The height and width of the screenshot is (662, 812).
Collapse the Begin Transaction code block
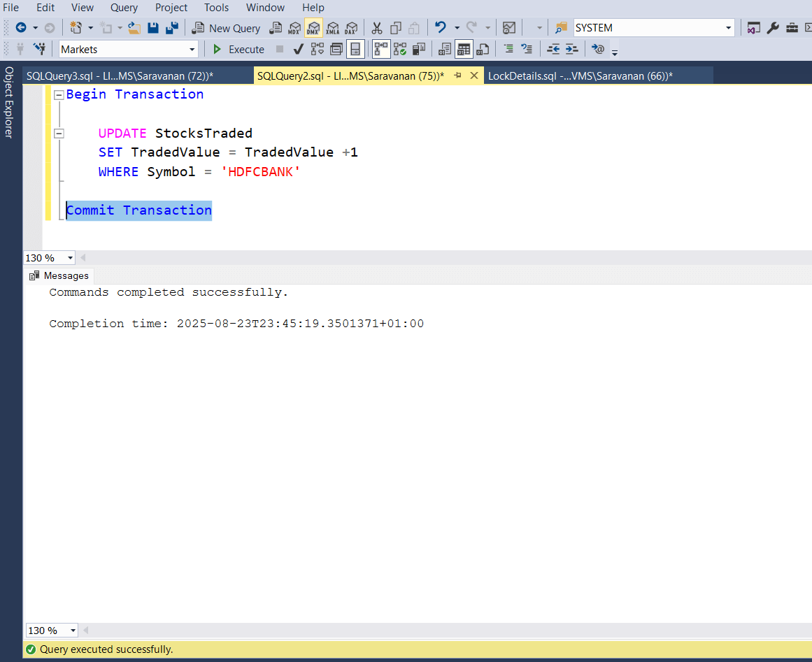pyautogui.click(x=59, y=94)
